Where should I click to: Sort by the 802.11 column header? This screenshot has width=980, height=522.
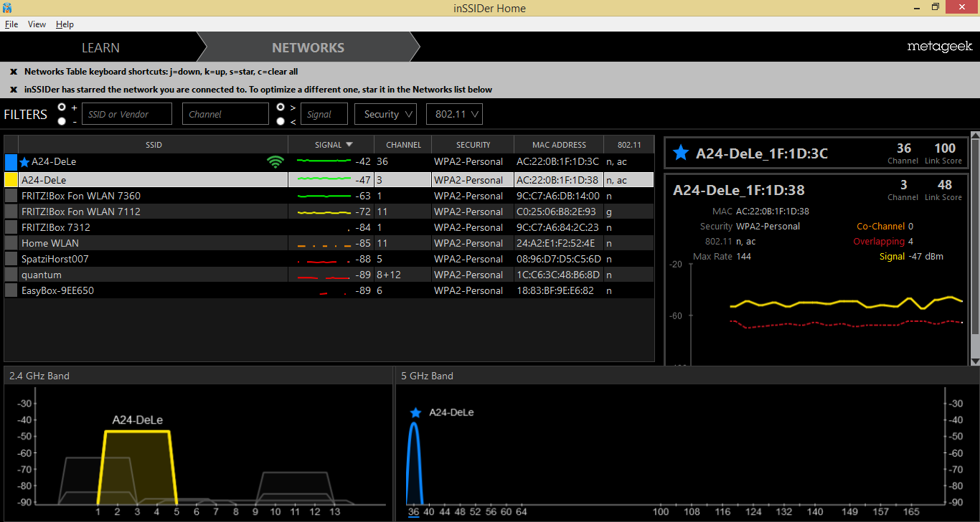click(x=629, y=144)
